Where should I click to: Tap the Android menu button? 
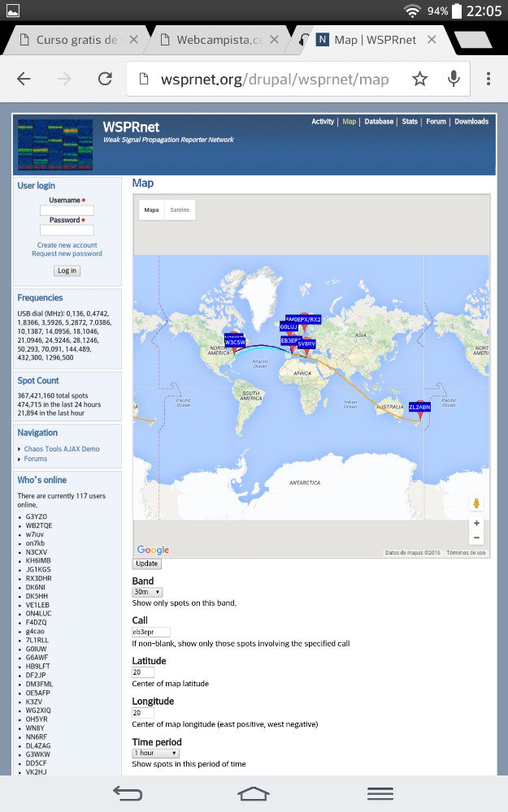[380, 793]
